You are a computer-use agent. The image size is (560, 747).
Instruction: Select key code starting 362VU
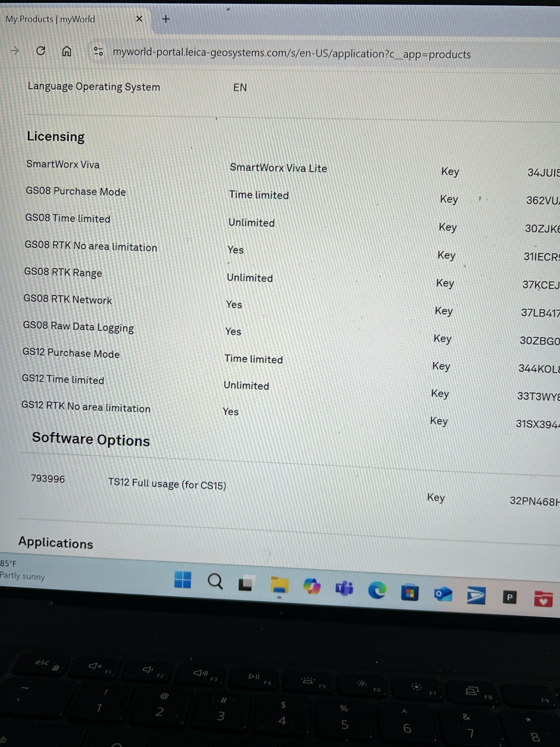542,201
